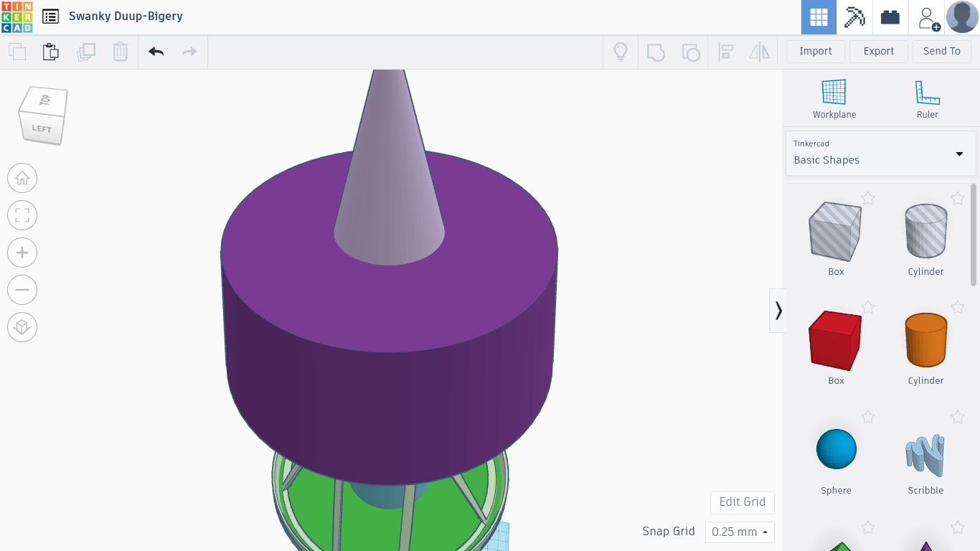Viewport: 980px width, 551px height.
Task: Reset camera with the Home view icon
Action: click(22, 178)
